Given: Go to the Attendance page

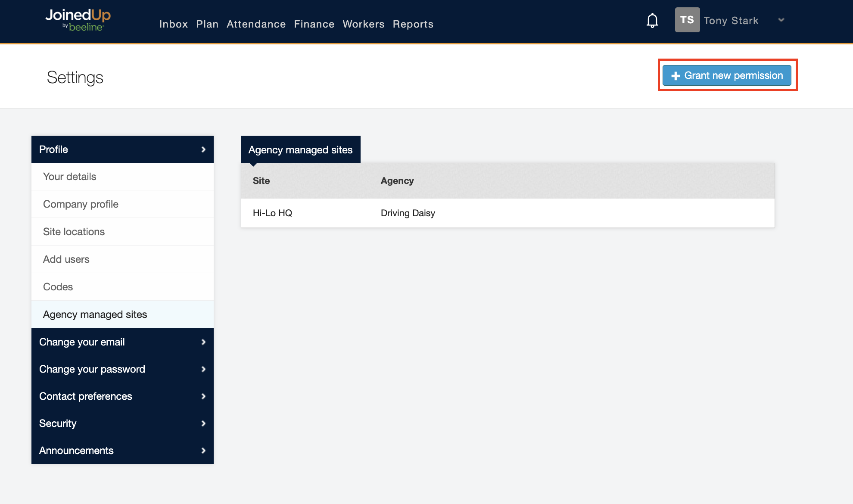Looking at the screenshot, I should pyautogui.click(x=256, y=24).
